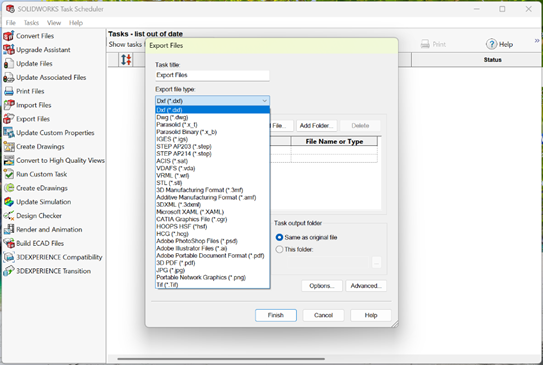The image size is (543, 365).
Task: Choose Microsoft XAML (*.XAML) option
Action: pos(213,212)
